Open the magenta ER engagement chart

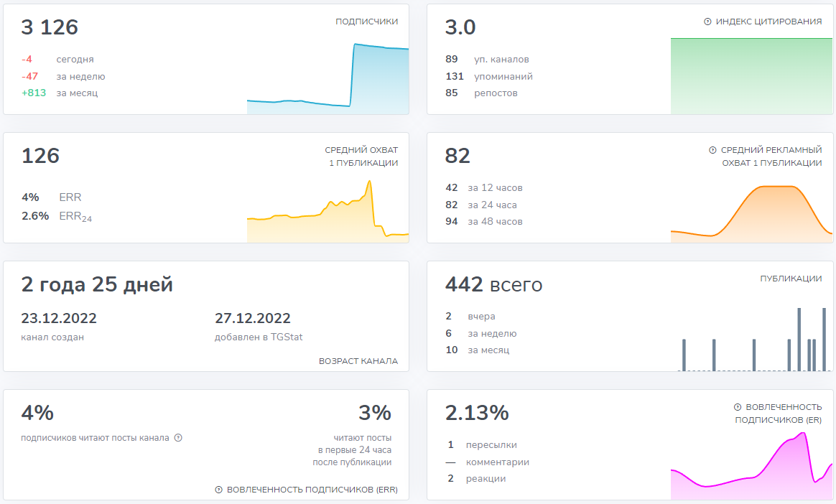click(751, 470)
